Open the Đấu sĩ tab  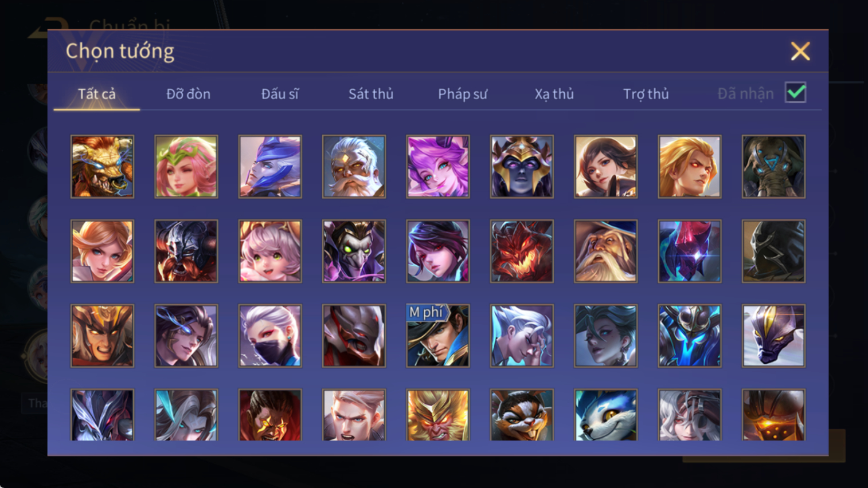tap(280, 94)
